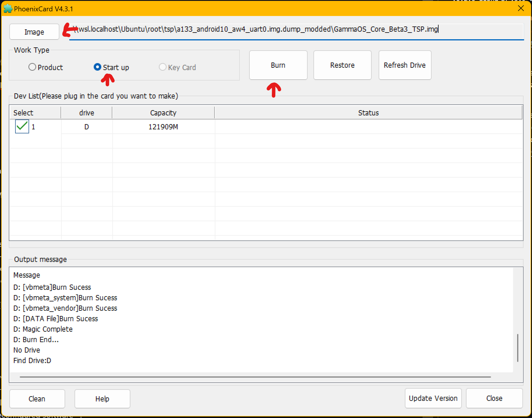Start burning with the Burn button
The image size is (532, 418).
pyautogui.click(x=278, y=65)
